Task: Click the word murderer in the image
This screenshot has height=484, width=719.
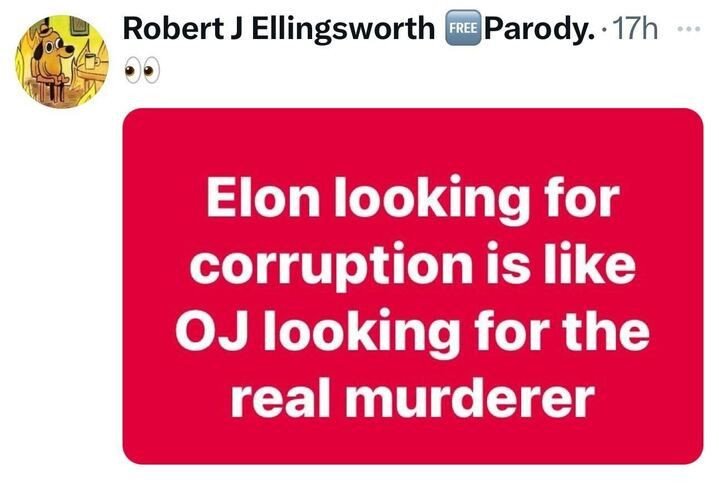Action: 470,398
